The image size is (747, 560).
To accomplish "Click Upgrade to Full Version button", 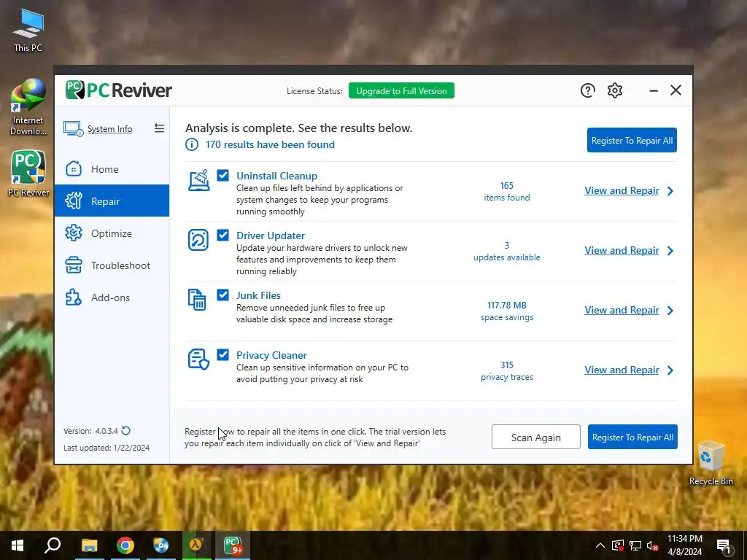I will (x=401, y=91).
